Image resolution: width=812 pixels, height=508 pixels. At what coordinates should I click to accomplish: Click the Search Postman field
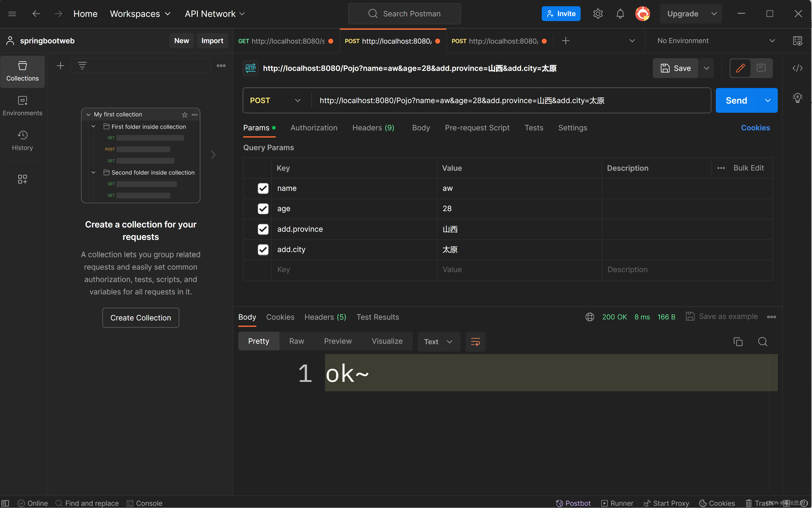(405, 14)
